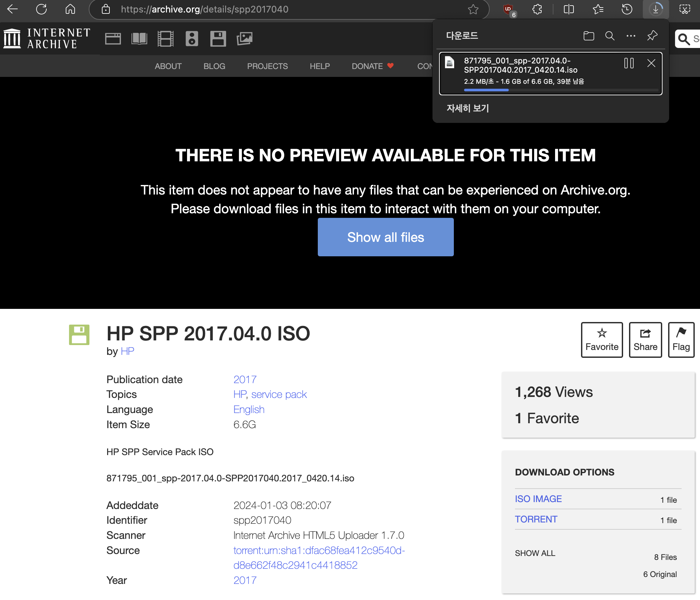Open the Internet Archive web (Wayback) icon
The width and height of the screenshot is (700, 600).
coord(113,38)
